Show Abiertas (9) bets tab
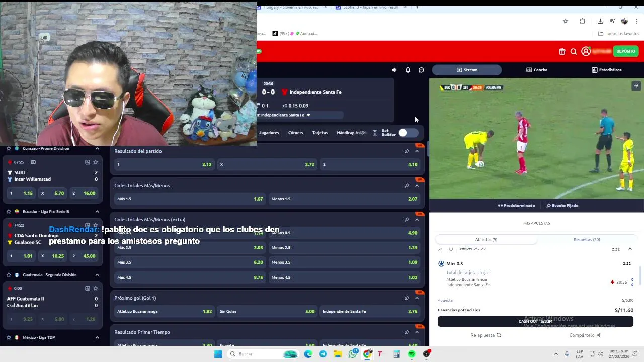Screen dimensions: 644x362 pyautogui.click(x=486, y=239)
